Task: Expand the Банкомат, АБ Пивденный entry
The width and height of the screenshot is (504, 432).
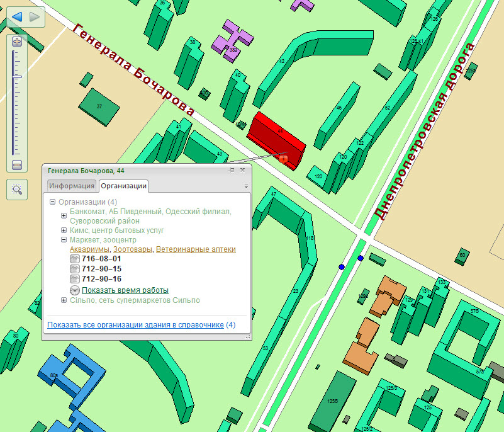Action: pyautogui.click(x=64, y=216)
